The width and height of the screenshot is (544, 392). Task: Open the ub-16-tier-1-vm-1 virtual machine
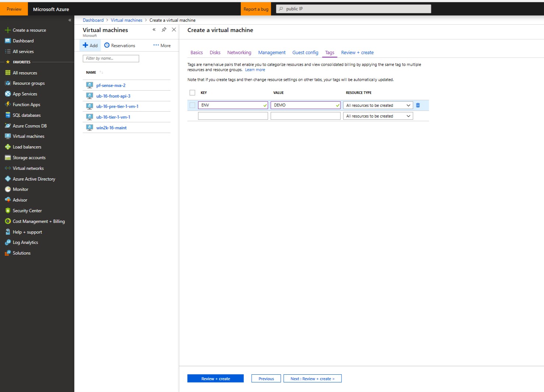click(113, 117)
